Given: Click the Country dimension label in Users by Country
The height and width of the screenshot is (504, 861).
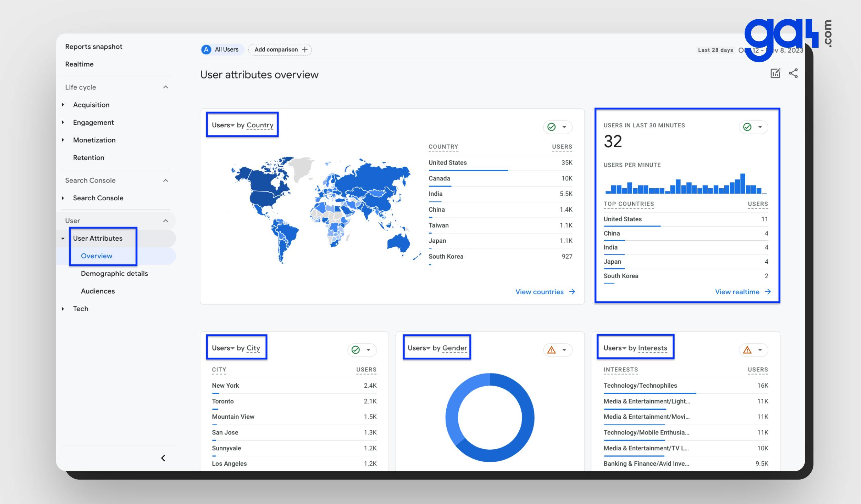Looking at the screenshot, I should (260, 125).
